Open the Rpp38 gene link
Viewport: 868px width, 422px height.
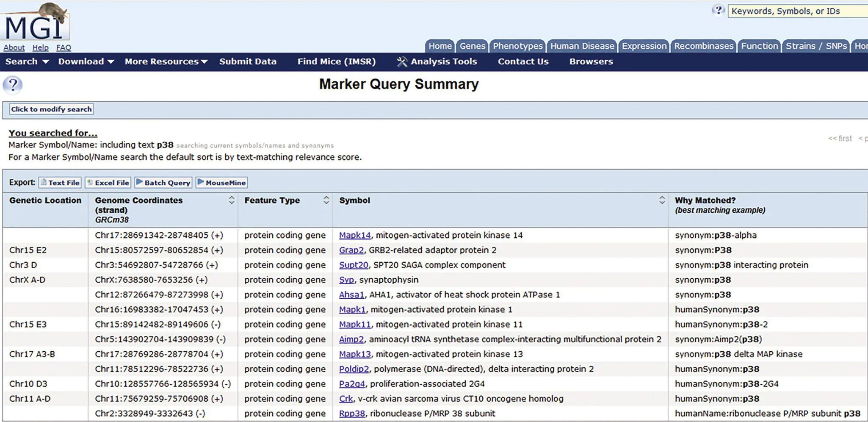pos(352,413)
